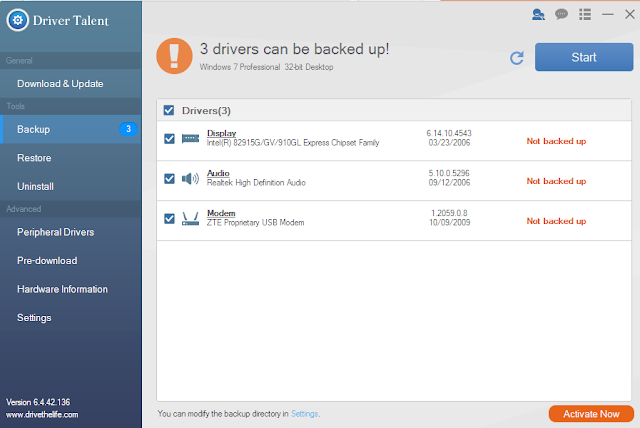
Task: Click the Driver Talent gear logo
Action: 18,20
